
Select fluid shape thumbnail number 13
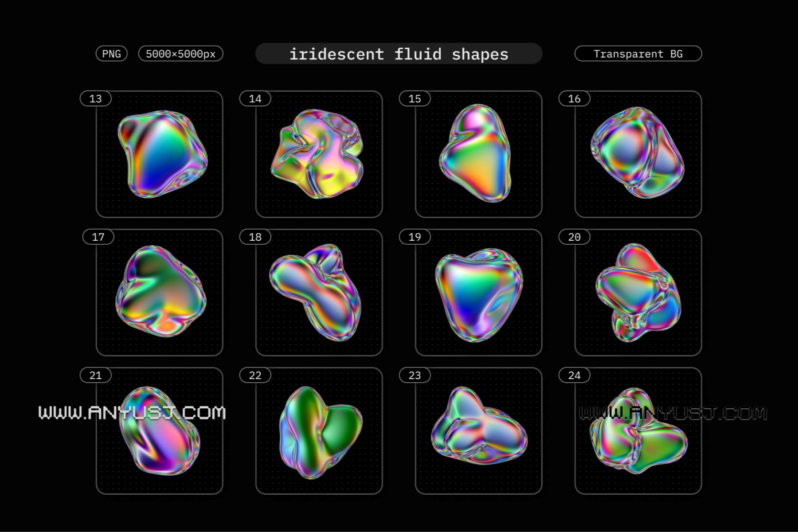[x=160, y=154]
